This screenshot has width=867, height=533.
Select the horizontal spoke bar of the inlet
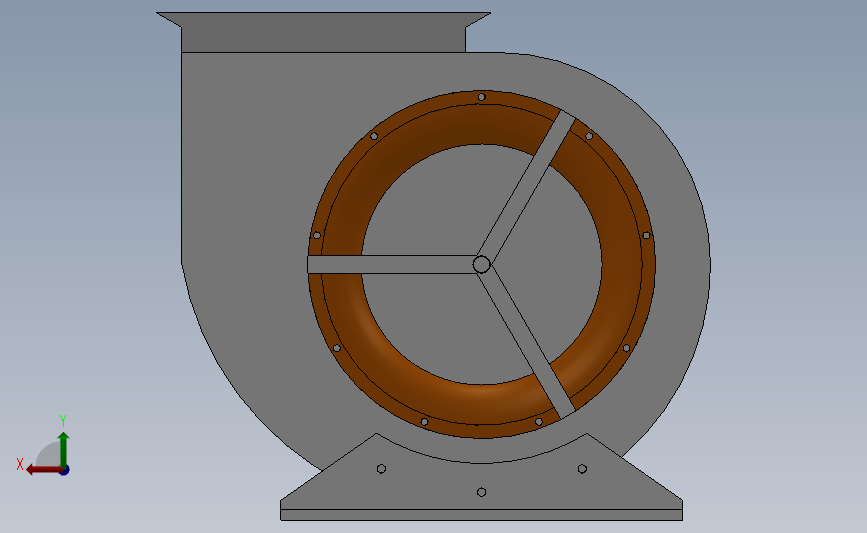click(390, 264)
